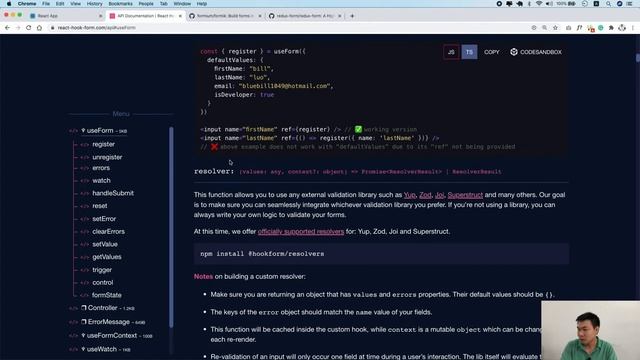Click the code icon beside formState

84,295
